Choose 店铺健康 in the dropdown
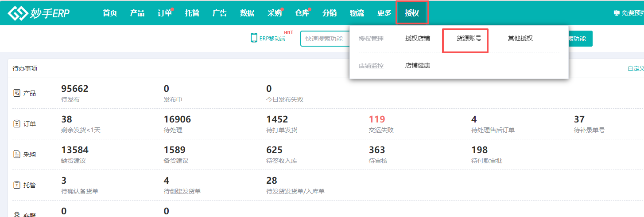The image size is (644, 217). (x=418, y=66)
